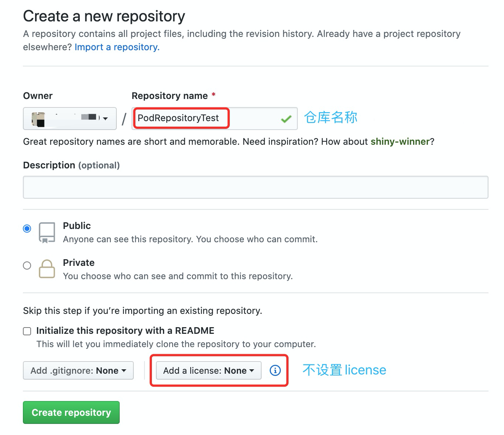This screenshot has height=435, width=504.
Task: Click the Private repository lock icon
Action: click(x=47, y=269)
